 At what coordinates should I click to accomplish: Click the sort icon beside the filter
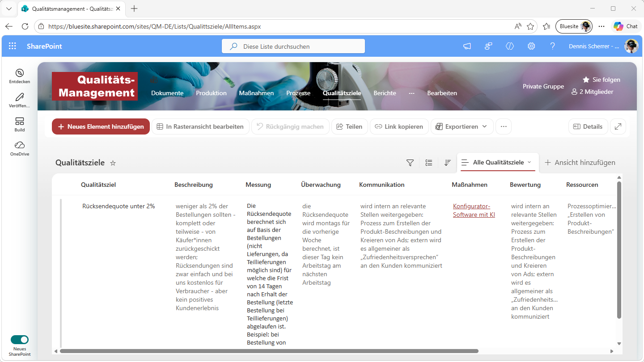coord(447,163)
